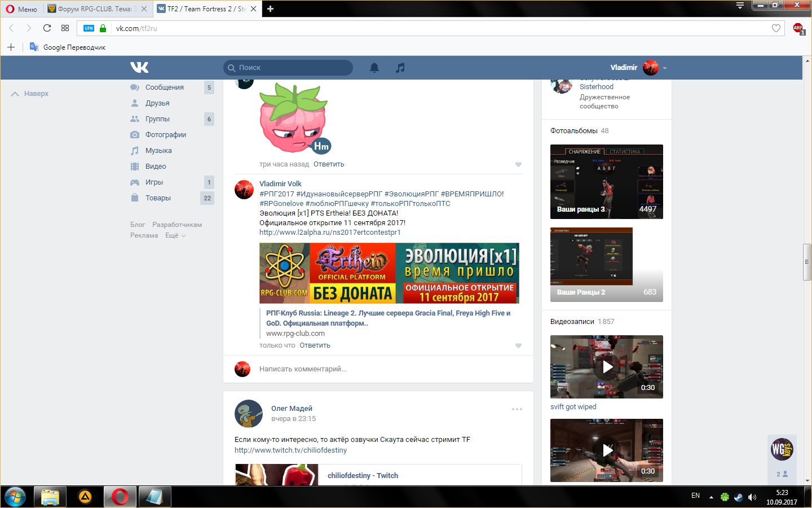Click the Сообщения messages icon in sidebar
812x508 pixels.
click(135, 87)
